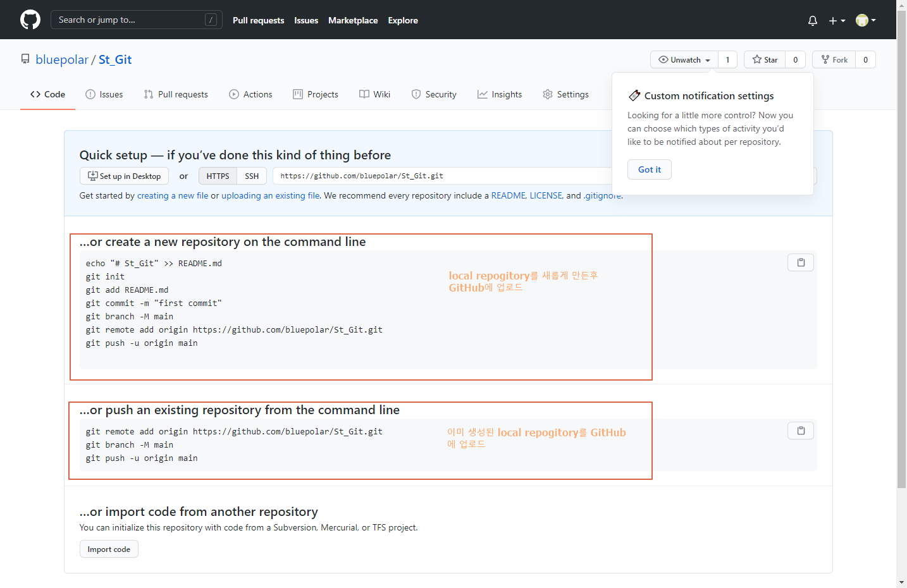
Task: Open the Wiki tab
Action: click(374, 94)
